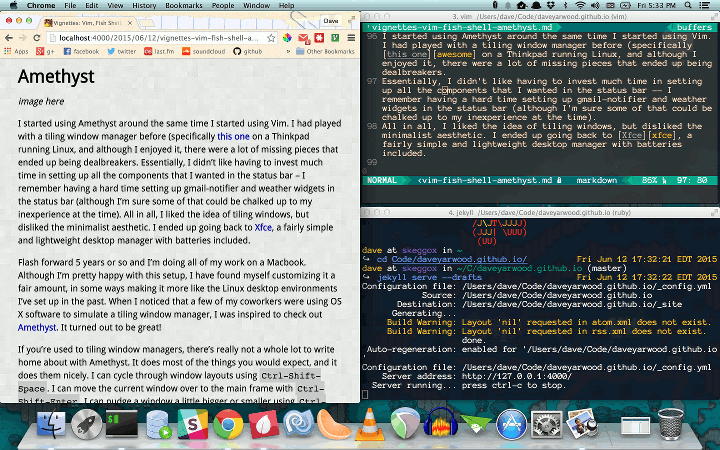Follow the Amethyst link in the article
Image resolution: width=720 pixels, height=450 pixels.
[37, 327]
